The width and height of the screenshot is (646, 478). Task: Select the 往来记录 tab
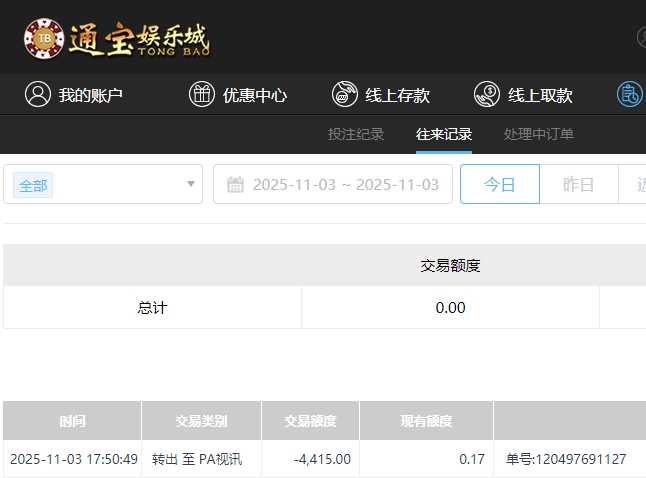point(444,134)
